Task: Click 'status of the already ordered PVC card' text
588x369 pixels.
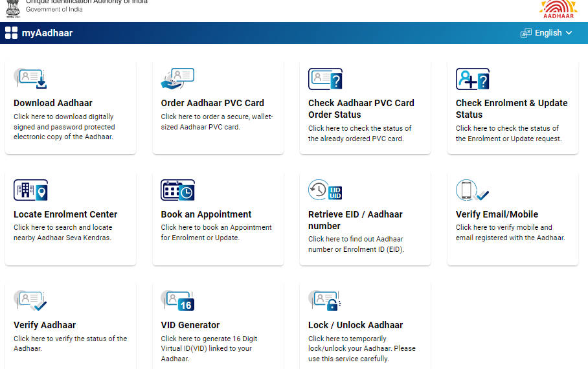Action: click(x=359, y=133)
